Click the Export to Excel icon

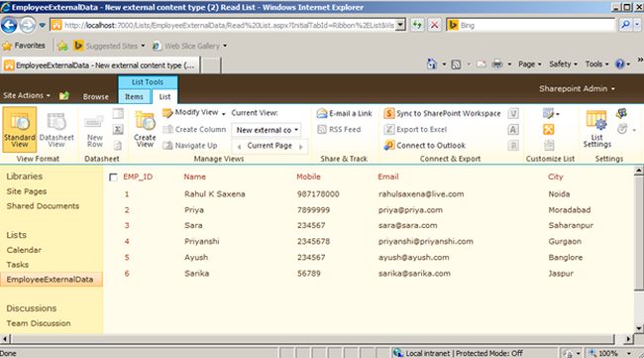(x=389, y=130)
